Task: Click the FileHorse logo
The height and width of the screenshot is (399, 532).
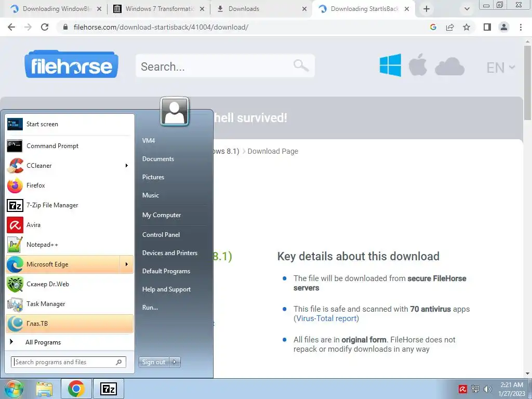Action: pos(71,64)
